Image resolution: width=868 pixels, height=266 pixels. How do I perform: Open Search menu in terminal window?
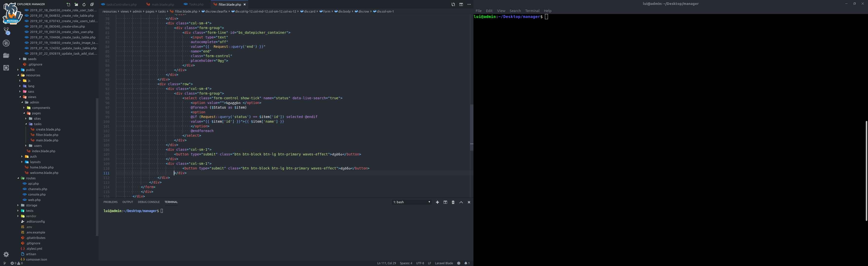[x=515, y=11]
